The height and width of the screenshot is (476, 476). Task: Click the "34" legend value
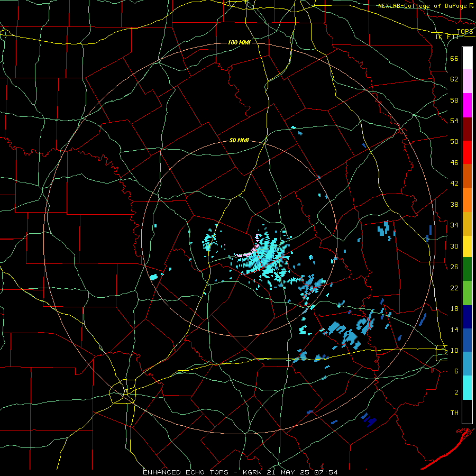454,225
